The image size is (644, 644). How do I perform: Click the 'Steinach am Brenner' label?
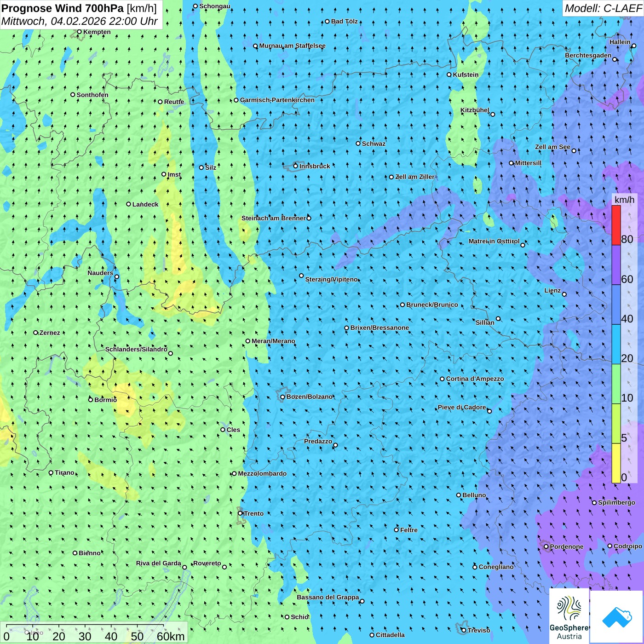point(274,218)
